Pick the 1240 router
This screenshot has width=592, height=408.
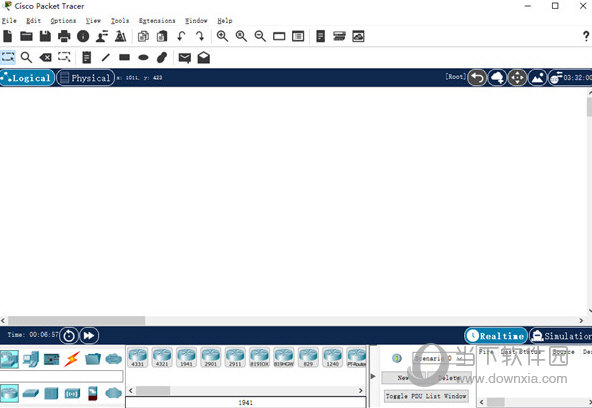[332, 357]
